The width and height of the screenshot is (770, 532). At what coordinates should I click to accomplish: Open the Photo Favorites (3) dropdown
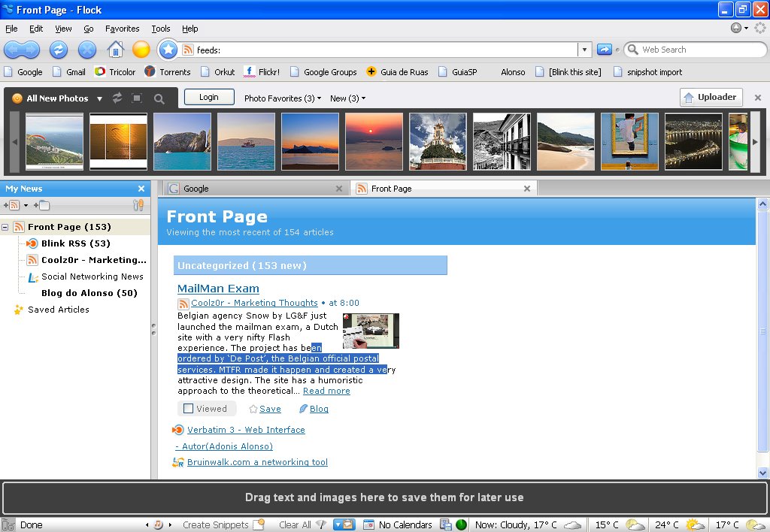(x=283, y=98)
